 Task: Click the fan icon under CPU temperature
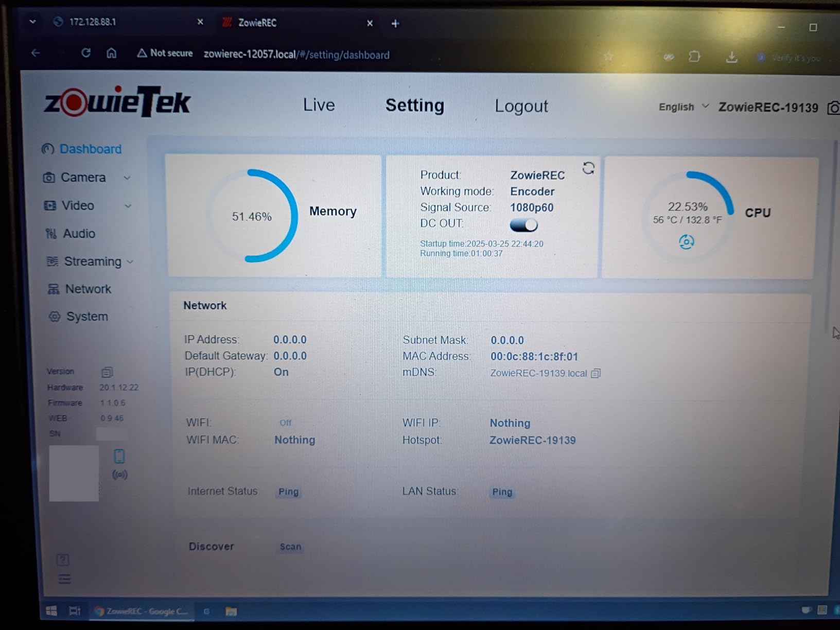[x=686, y=242]
